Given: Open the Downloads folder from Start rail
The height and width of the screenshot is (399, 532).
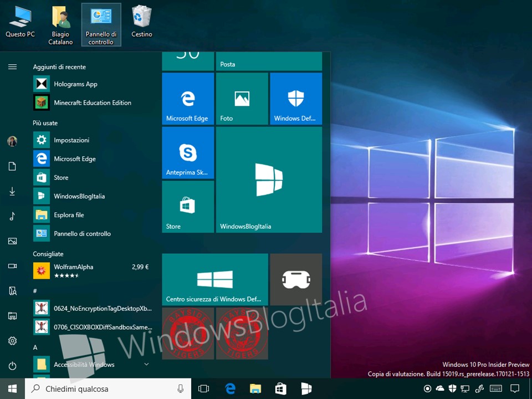Looking at the screenshot, I should tap(13, 191).
